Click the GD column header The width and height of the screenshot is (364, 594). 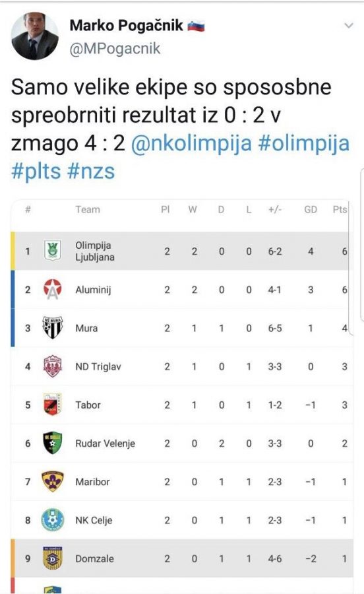pos(311,209)
